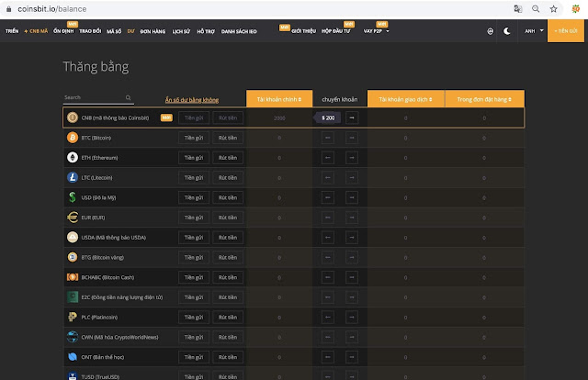The width and height of the screenshot is (588, 380).
Task: Click the 2000 CNB main balance value
Action: [279, 118]
